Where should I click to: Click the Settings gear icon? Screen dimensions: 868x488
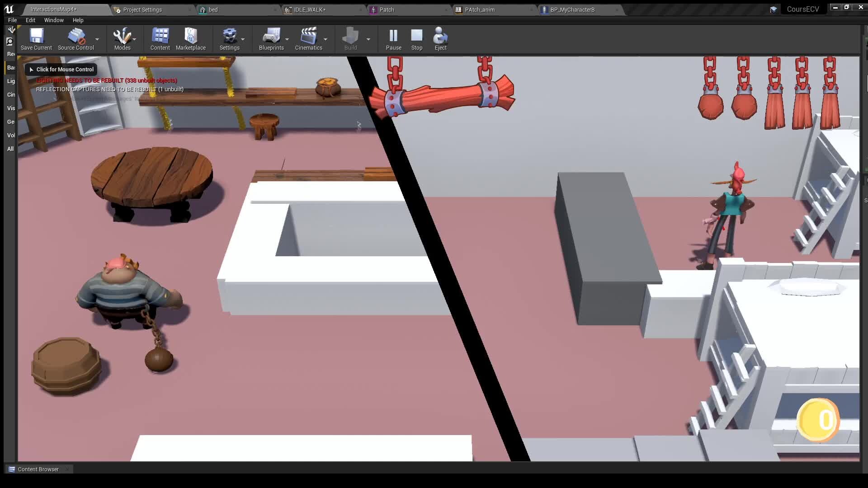pos(229,36)
